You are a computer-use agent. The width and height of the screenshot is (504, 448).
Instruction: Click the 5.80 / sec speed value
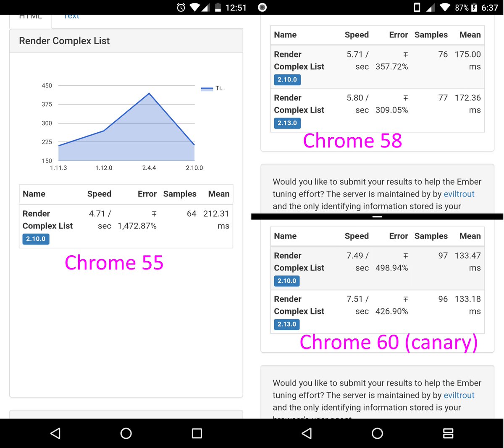(x=357, y=104)
